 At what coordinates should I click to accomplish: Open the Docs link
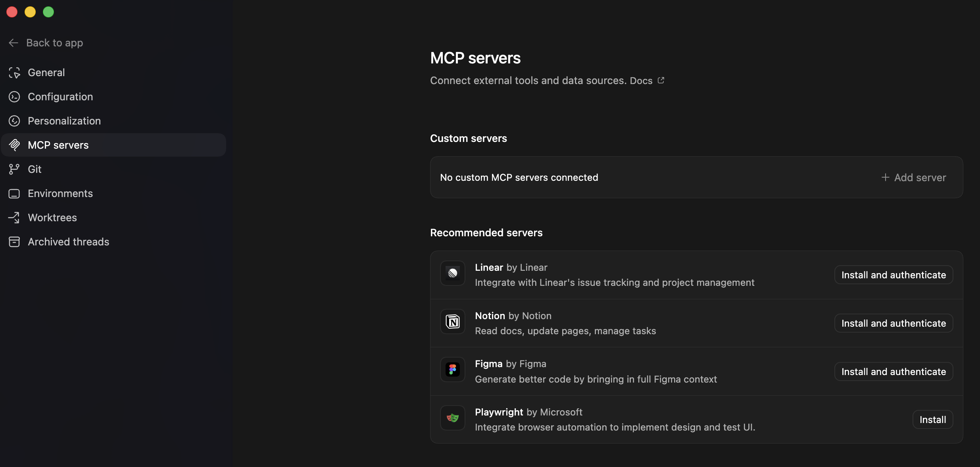coord(640,80)
